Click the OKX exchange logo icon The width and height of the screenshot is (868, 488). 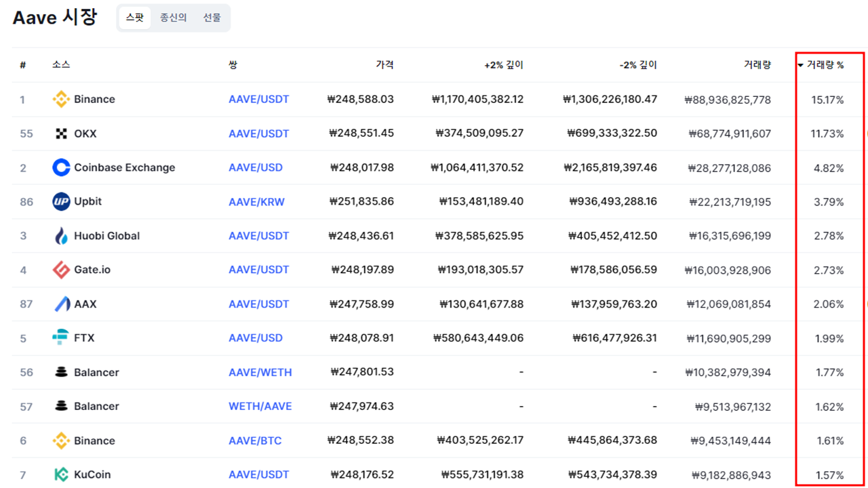[x=61, y=134]
